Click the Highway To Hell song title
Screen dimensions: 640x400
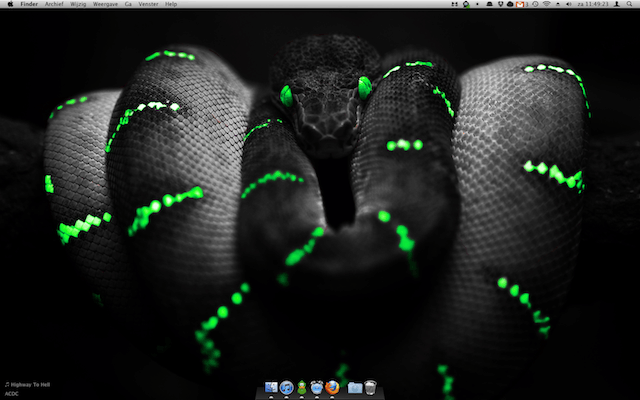(x=30, y=384)
